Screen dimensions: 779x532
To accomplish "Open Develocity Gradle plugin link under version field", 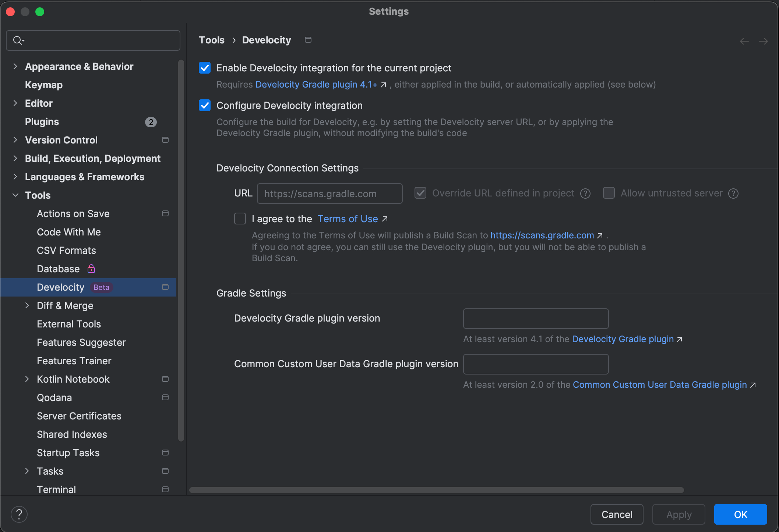I will 623,339.
